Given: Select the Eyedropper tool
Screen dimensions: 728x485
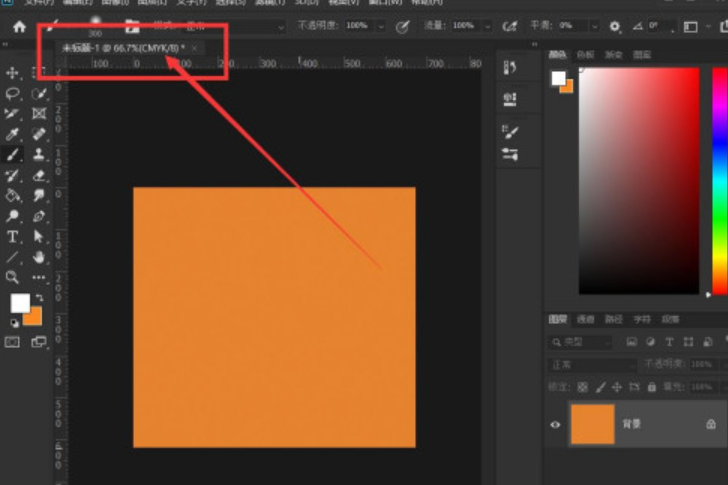Looking at the screenshot, I should 12,134.
